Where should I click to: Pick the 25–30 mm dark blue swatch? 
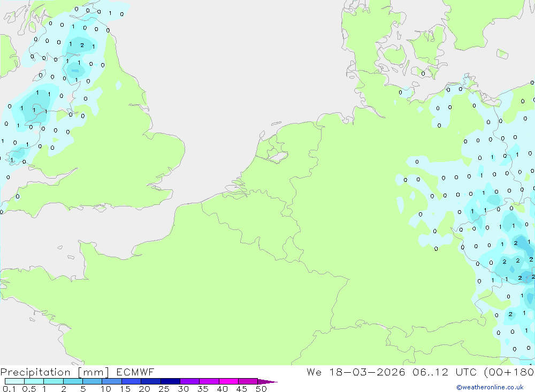coord(170,381)
